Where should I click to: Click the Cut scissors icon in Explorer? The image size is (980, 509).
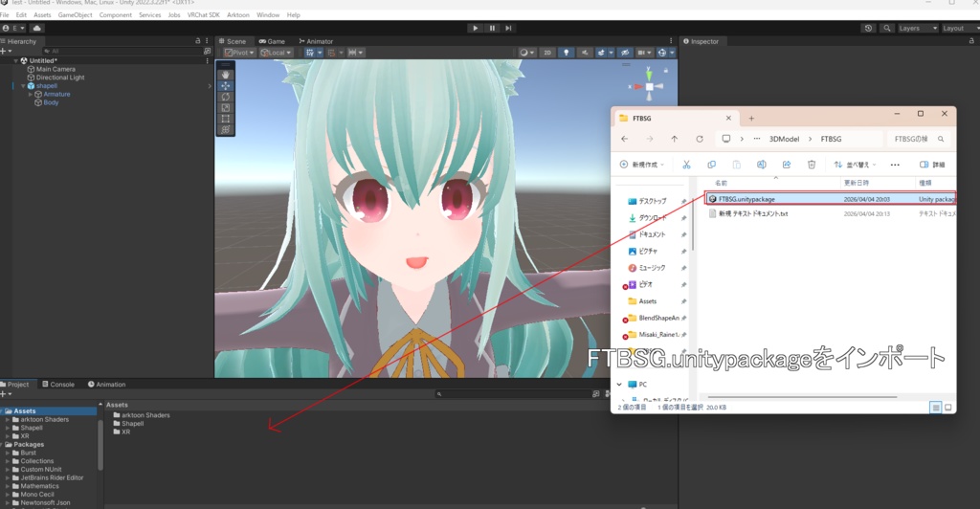[x=686, y=165]
